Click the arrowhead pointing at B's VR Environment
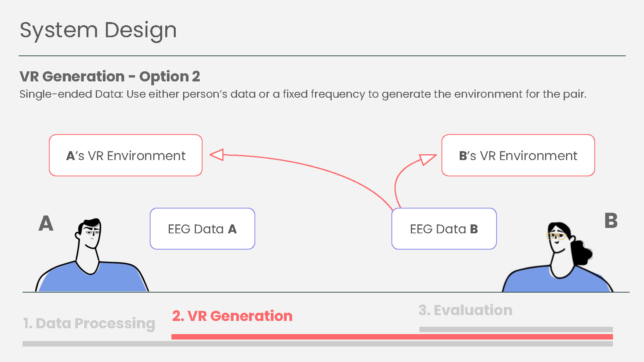644x362 pixels. 428,159
